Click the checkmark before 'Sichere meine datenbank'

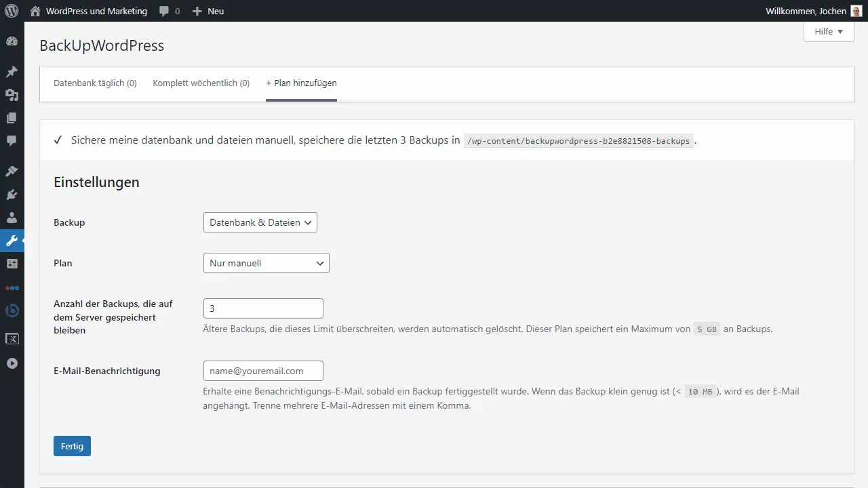click(58, 140)
